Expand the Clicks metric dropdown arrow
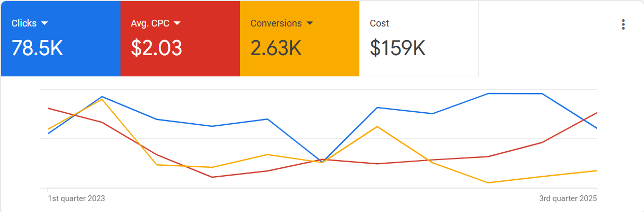This screenshot has height=212, width=644. [x=44, y=23]
